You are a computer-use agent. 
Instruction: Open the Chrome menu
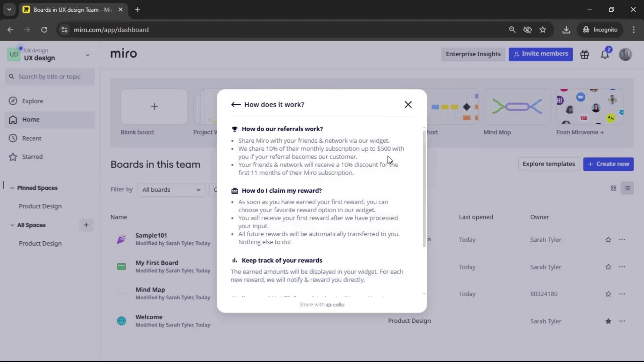pos(633,30)
